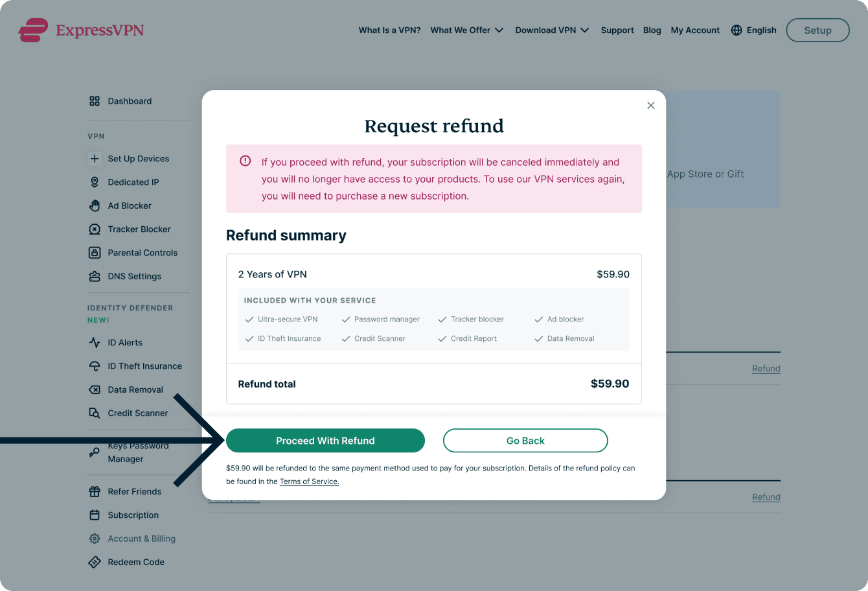Open the Support menu item
This screenshot has width=868, height=591.
617,30
